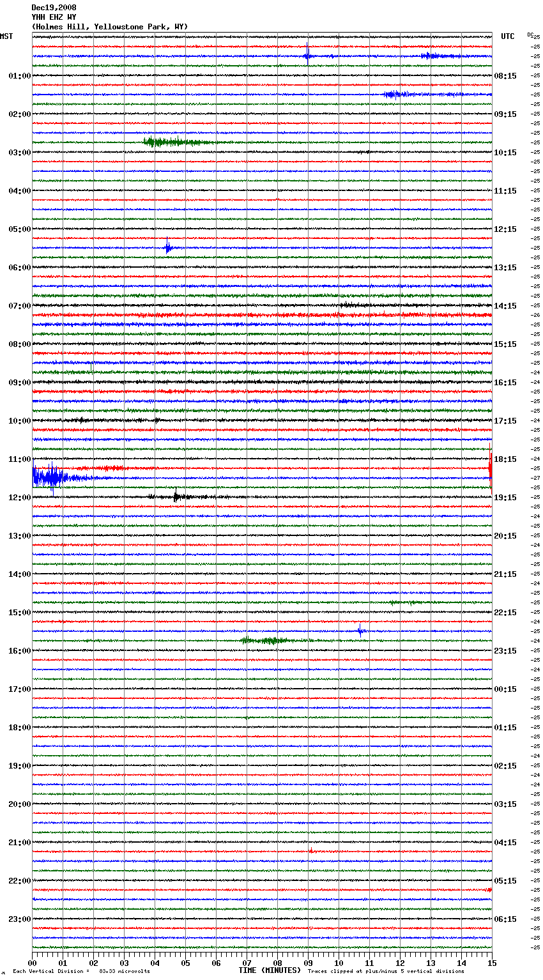Select the station code "YHH EHZ WY"
This screenshot has width=543, height=980.
pyautogui.click(x=54, y=17)
